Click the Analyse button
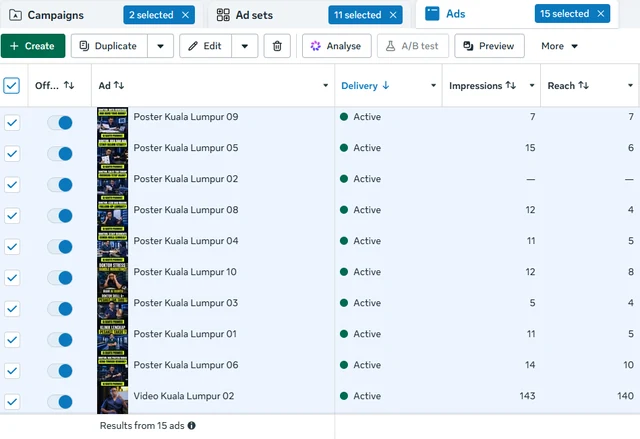 336,46
